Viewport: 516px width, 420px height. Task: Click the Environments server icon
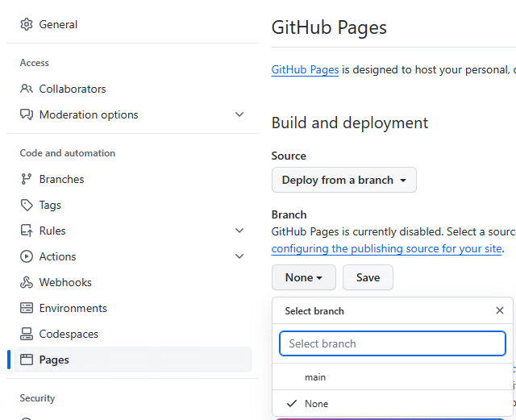click(27, 308)
